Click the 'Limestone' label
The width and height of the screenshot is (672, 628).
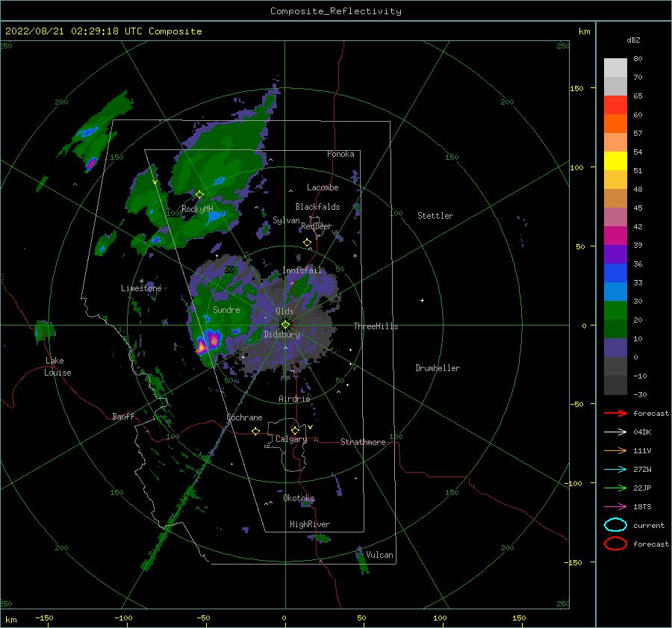141,288
